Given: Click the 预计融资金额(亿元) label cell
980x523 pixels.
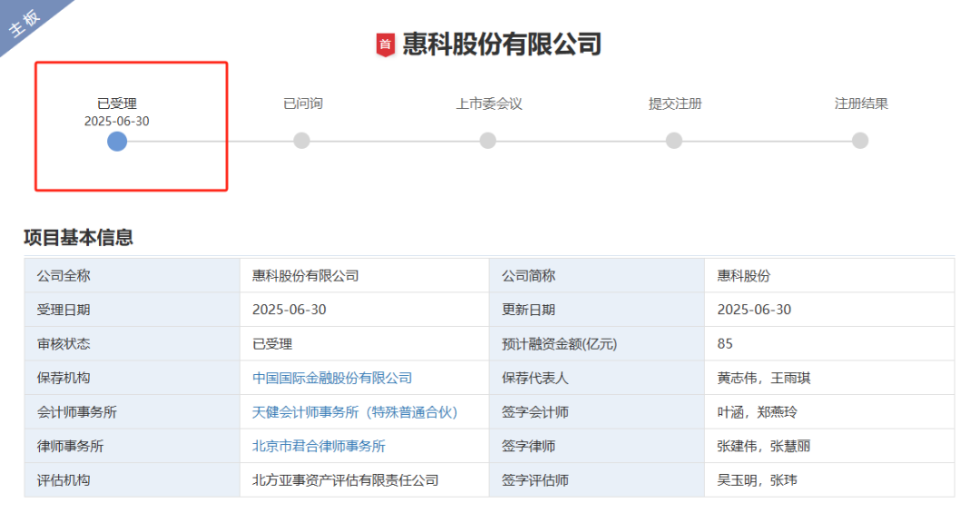Looking at the screenshot, I should pos(597,344).
